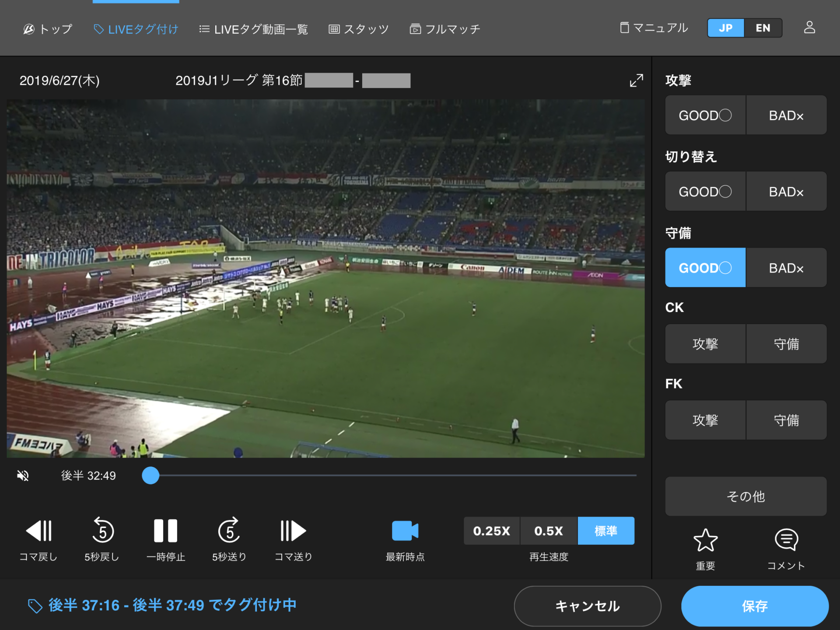Viewport: 840px width, 630px height.
Task: Mark clip as 重要 with star
Action: [705, 549]
